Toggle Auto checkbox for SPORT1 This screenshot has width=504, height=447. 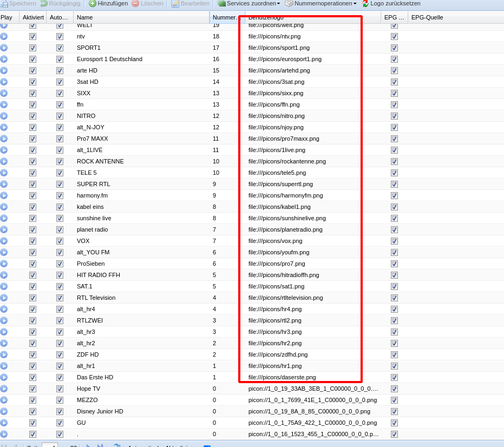[x=60, y=48]
